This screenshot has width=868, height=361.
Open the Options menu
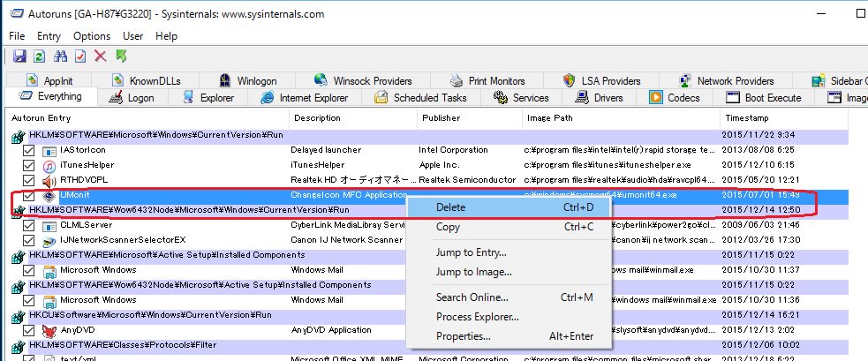92,36
